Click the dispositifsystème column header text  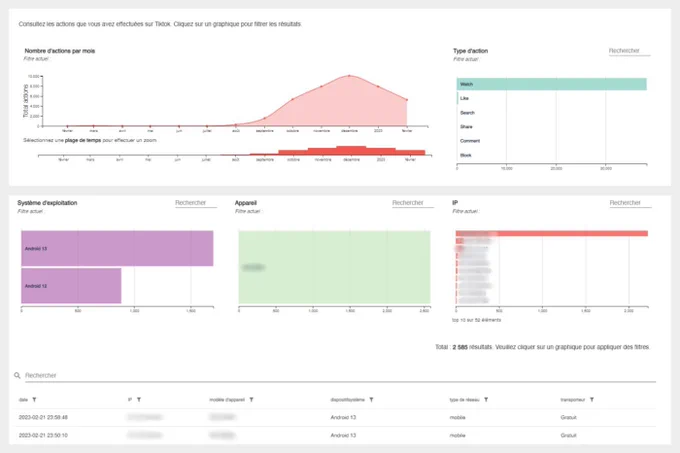point(347,400)
